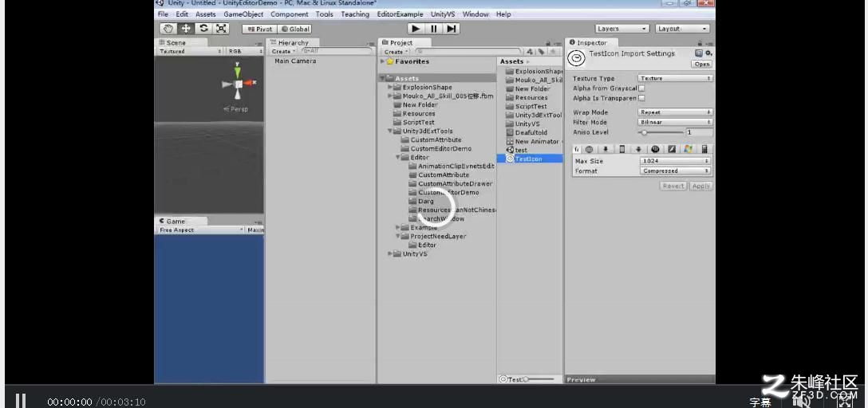Screen dimensions: 868x408
Task: Click the Hierarchy search field
Action: pyautogui.click(x=336, y=52)
